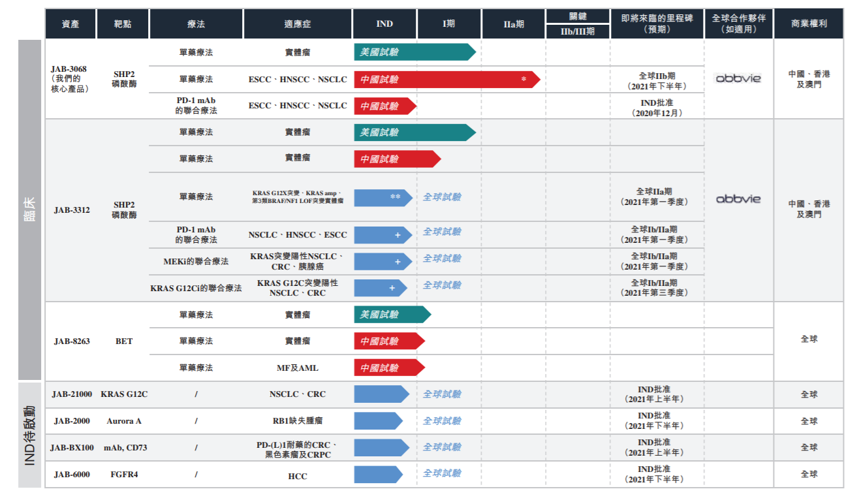Click the IND column header
The width and height of the screenshot is (861, 504).
pyautogui.click(x=384, y=24)
